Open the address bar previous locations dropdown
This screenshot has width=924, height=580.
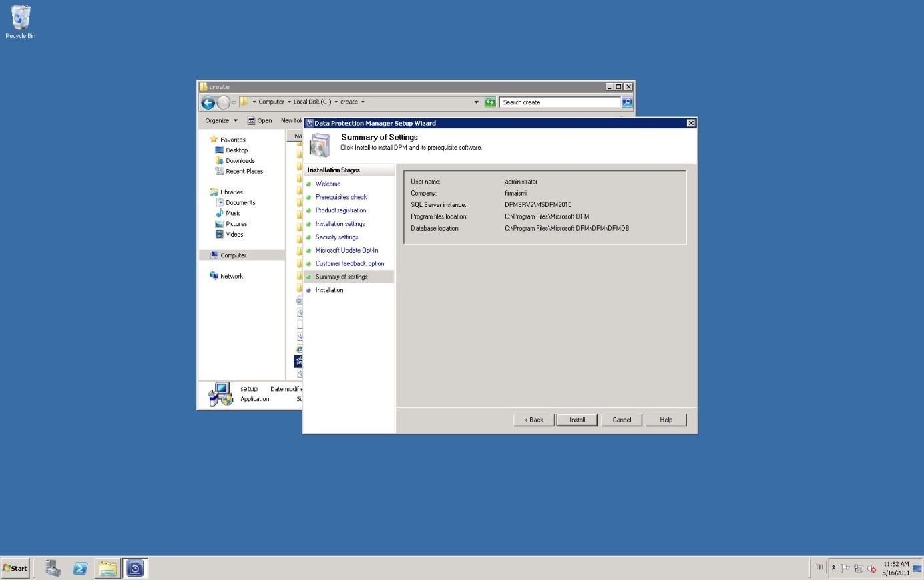point(476,102)
